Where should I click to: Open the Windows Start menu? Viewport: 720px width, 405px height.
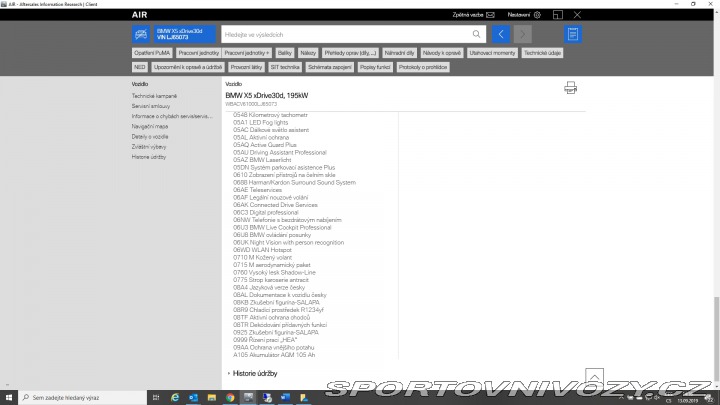point(8,397)
